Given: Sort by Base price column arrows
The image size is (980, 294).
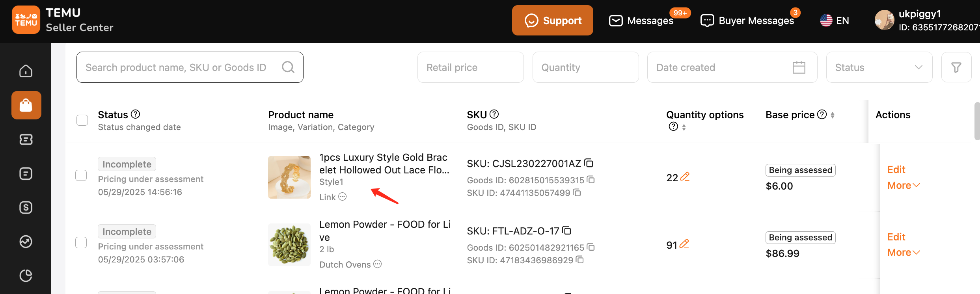Looking at the screenshot, I should 832,115.
